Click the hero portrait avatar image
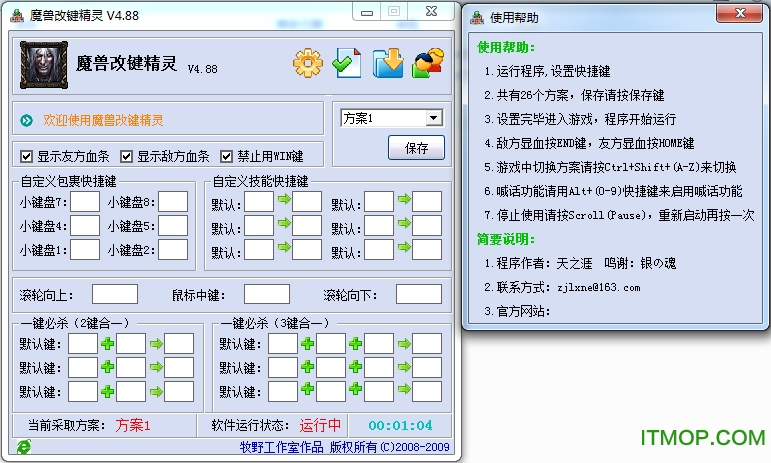Viewport: 771px width, 463px height. tap(44, 64)
